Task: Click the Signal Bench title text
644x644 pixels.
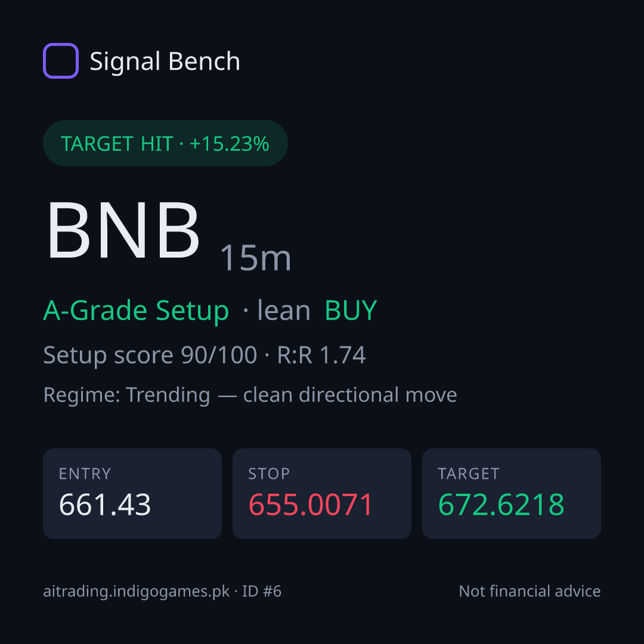Action: pos(165,61)
